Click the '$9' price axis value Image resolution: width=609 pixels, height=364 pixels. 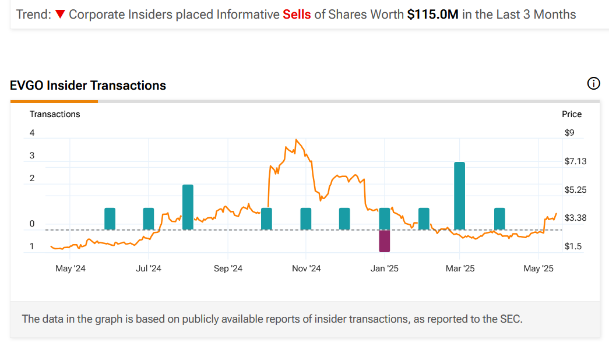pyautogui.click(x=569, y=133)
